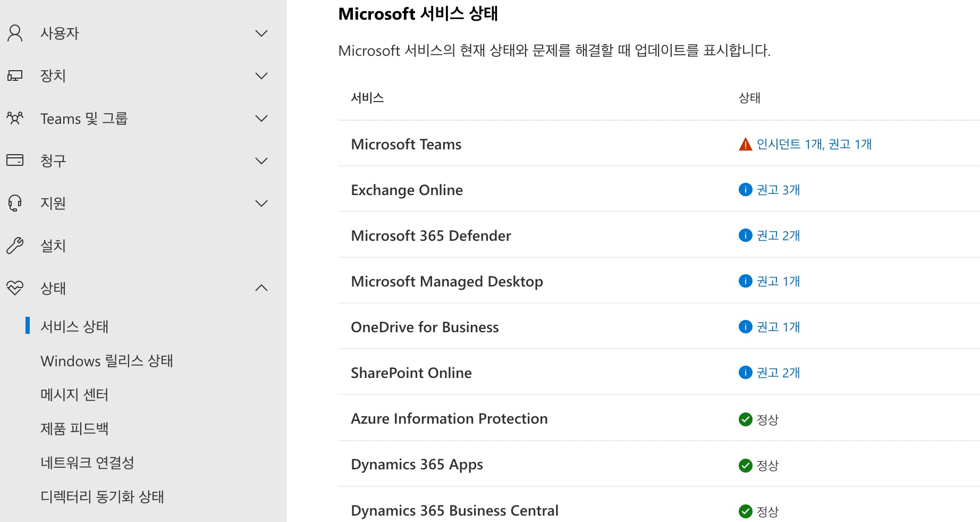980x522 pixels.
Task: Click the info icon in SharePoint Online row
Action: coord(745,373)
